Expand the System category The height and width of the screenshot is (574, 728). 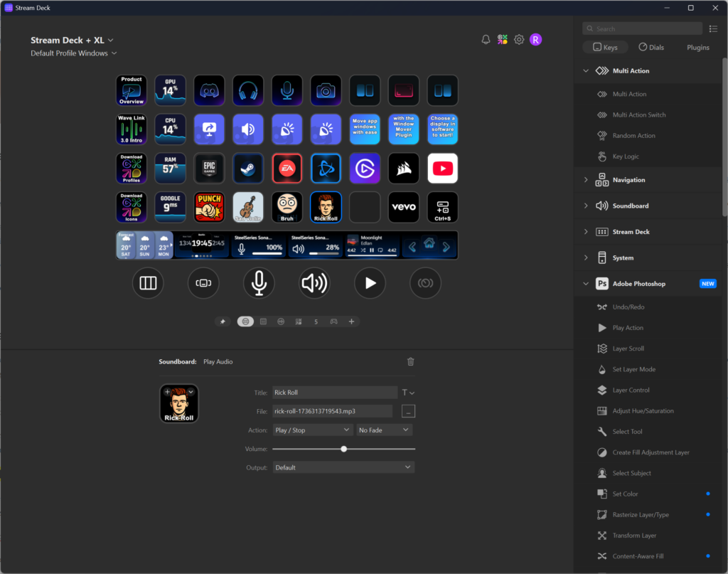(x=586, y=257)
